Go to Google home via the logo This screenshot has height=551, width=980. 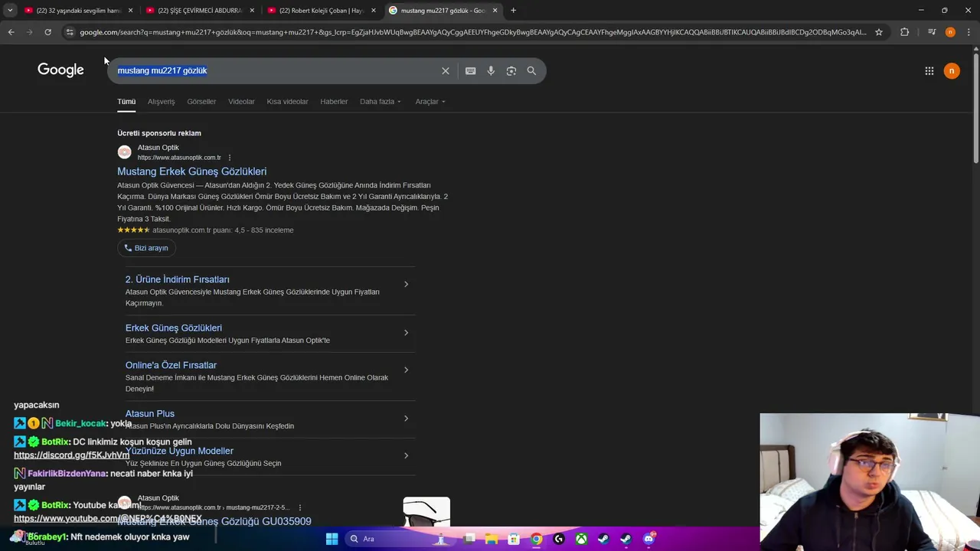pyautogui.click(x=60, y=70)
